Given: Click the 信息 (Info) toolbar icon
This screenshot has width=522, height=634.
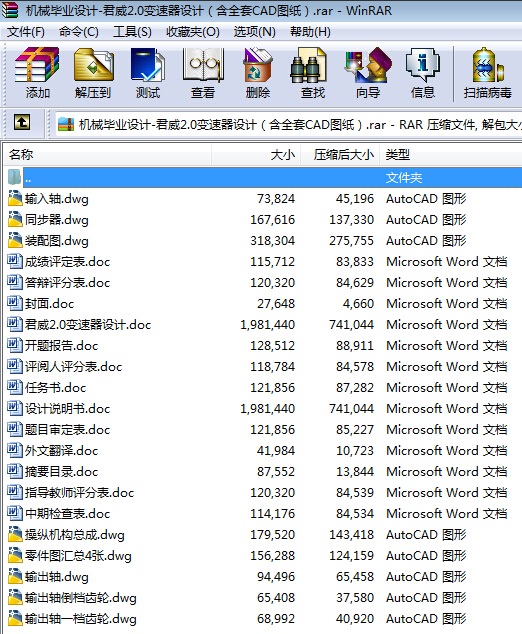Looking at the screenshot, I should tap(423, 65).
